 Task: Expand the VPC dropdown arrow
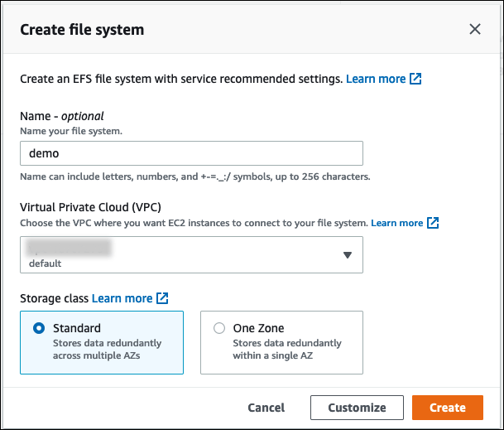348,255
